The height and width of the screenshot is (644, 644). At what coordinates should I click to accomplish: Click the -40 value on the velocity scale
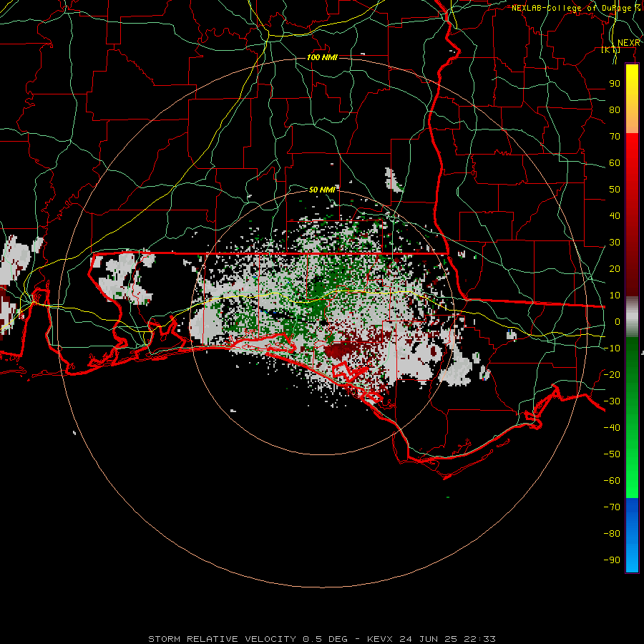(612, 428)
